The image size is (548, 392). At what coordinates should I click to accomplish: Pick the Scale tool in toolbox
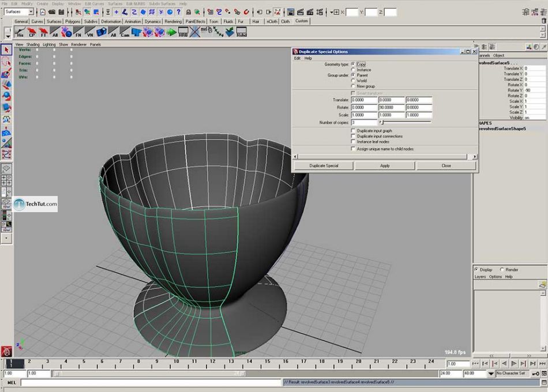tap(6, 108)
